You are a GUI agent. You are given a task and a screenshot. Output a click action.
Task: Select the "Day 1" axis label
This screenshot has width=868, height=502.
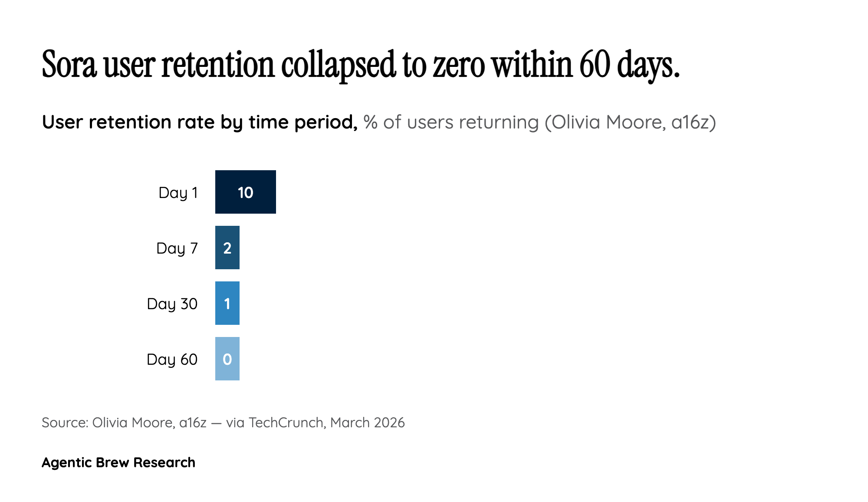[x=178, y=192]
